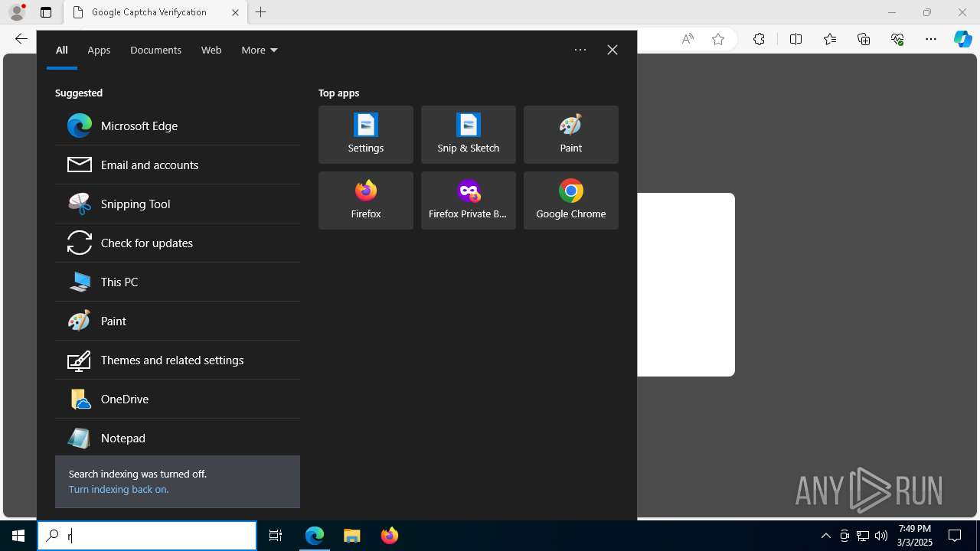Open Paint tile in Top apps
This screenshot has height=551, width=980.
coord(571,135)
